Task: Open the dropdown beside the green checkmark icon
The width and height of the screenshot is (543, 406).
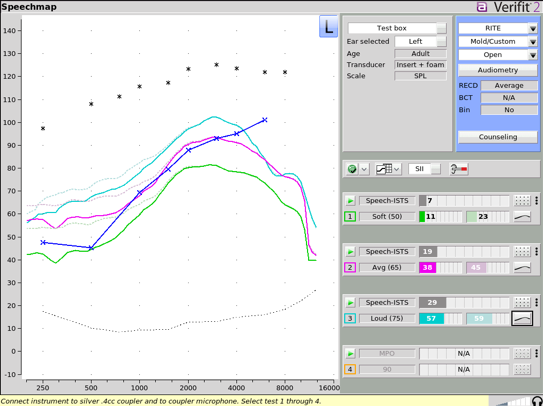Action: (x=364, y=169)
